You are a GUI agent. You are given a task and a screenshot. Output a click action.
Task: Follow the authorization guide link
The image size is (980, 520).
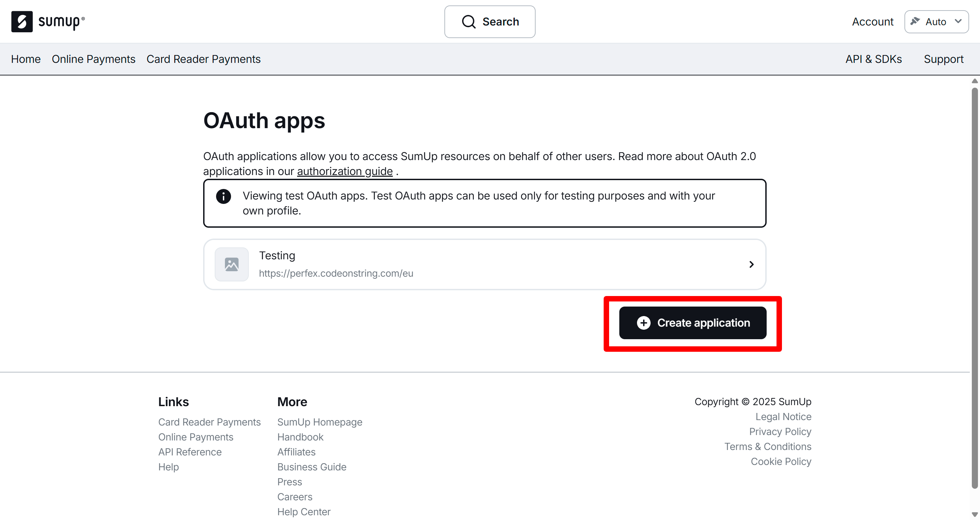click(344, 171)
